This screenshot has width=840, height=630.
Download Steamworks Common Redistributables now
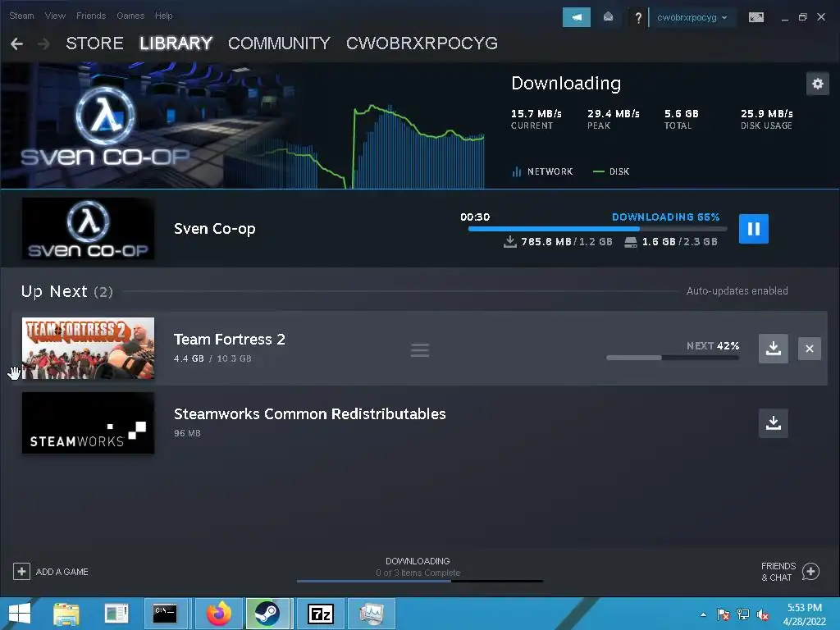click(x=773, y=423)
